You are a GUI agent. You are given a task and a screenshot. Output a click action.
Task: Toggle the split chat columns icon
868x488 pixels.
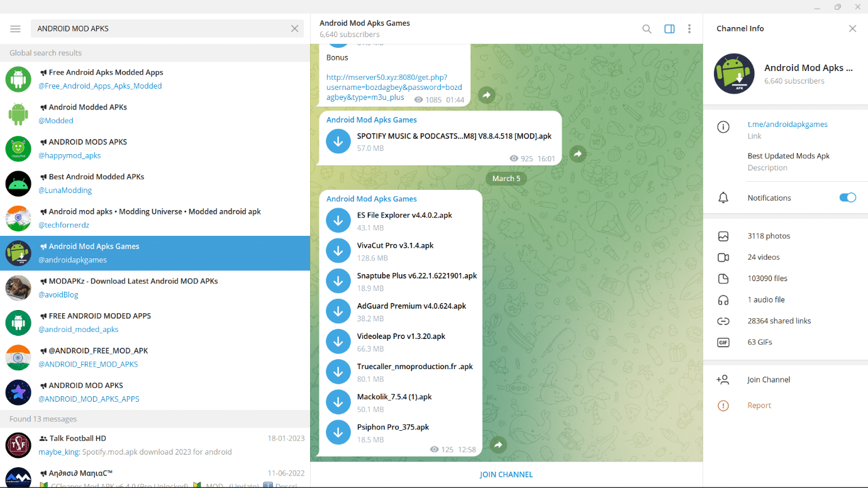coord(669,28)
